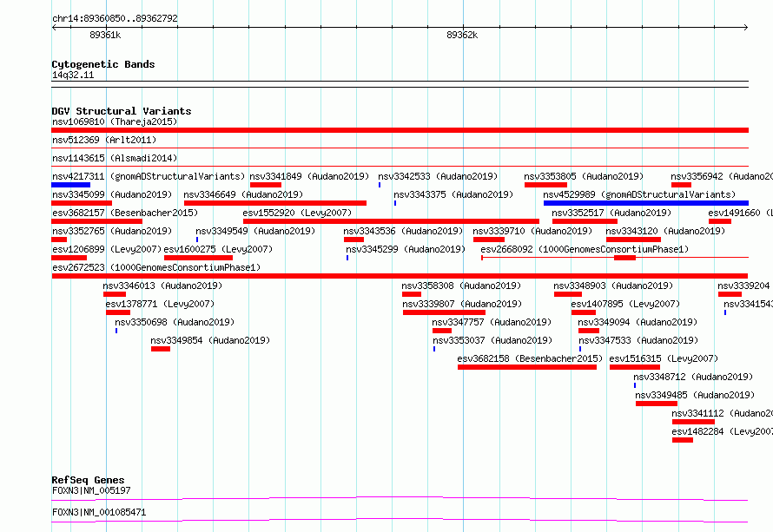
Task: Click the nsv3352765 (Audano2019) label
Action: [112, 231]
